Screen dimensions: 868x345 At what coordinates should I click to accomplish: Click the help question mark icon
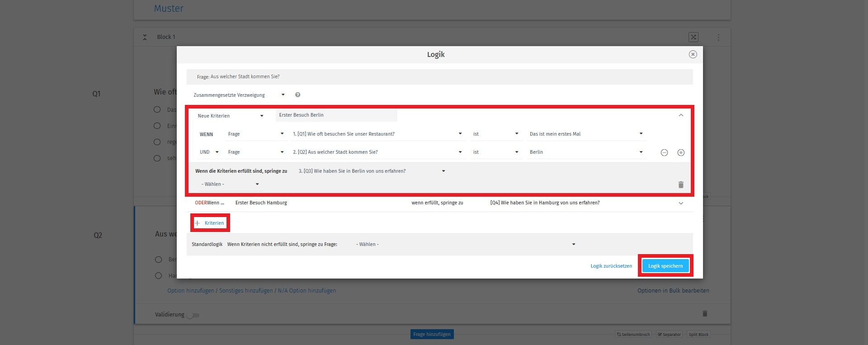click(297, 95)
